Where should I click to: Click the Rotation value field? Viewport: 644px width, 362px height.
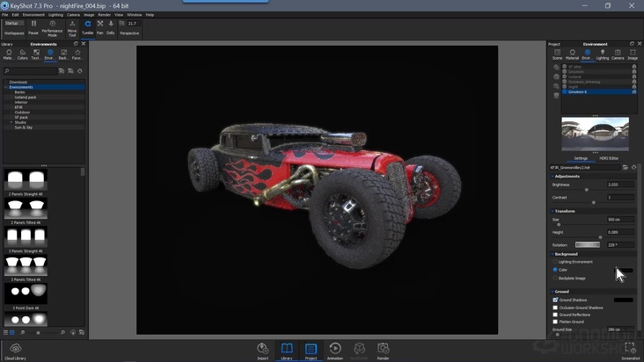pyautogui.click(x=620, y=245)
